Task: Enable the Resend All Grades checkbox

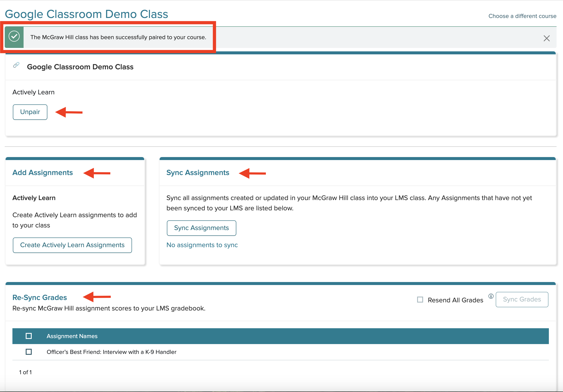Action: tap(420, 300)
